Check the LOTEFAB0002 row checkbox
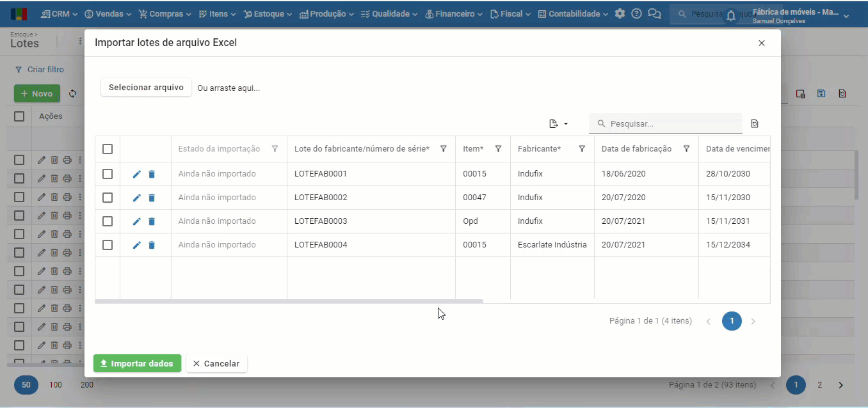 pos(108,198)
